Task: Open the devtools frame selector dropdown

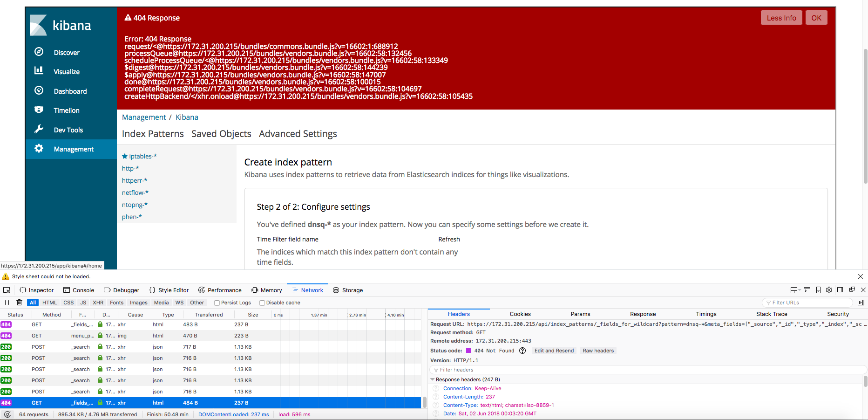Action: click(x=796, y=290)
